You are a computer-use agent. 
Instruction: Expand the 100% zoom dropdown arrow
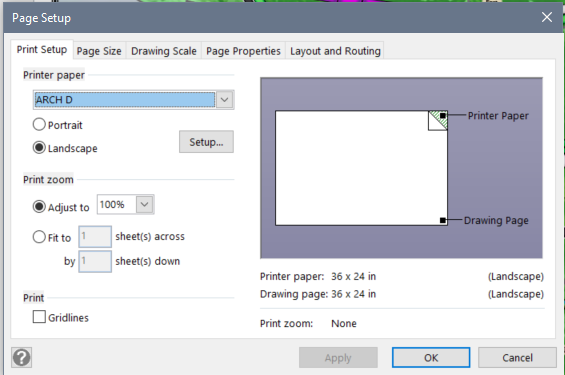[144, 205]
